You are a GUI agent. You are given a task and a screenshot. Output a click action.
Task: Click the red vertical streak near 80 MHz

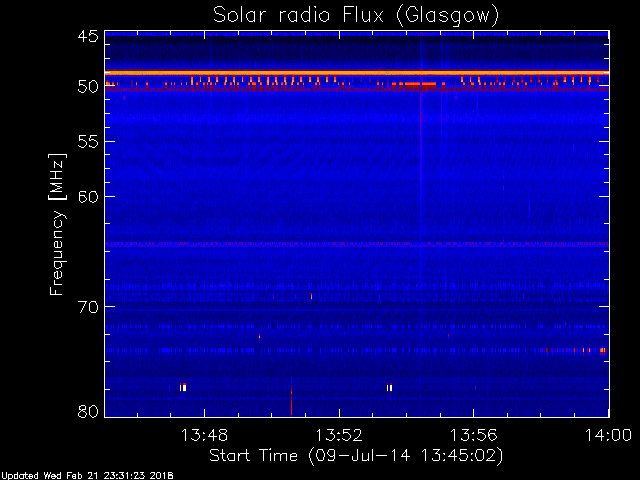point(291,398)
